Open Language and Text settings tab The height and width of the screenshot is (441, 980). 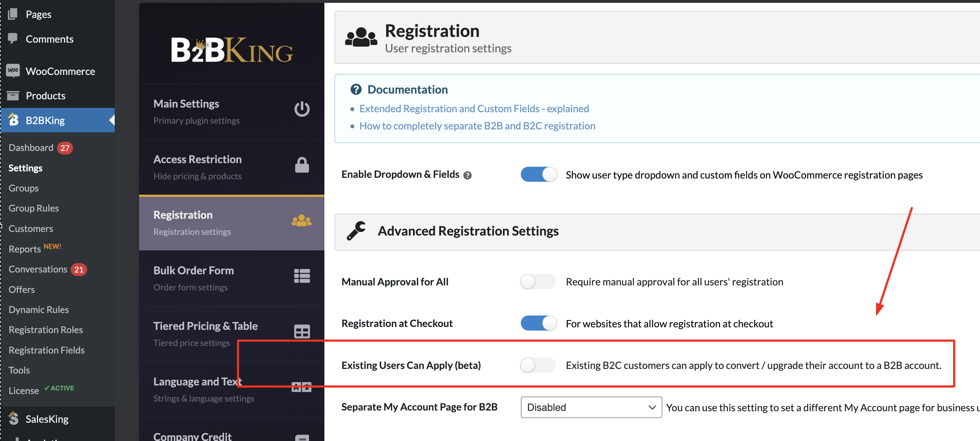(232, 389)
